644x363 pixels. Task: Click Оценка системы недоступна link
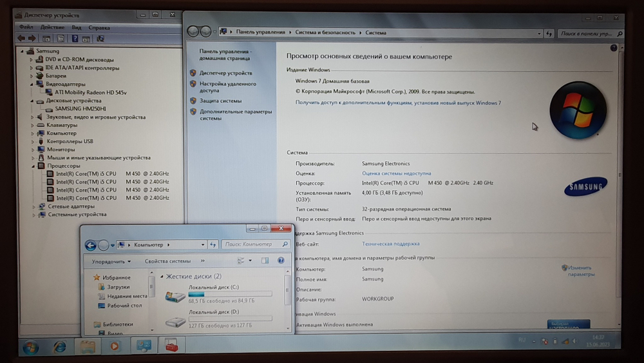[396, 173]
